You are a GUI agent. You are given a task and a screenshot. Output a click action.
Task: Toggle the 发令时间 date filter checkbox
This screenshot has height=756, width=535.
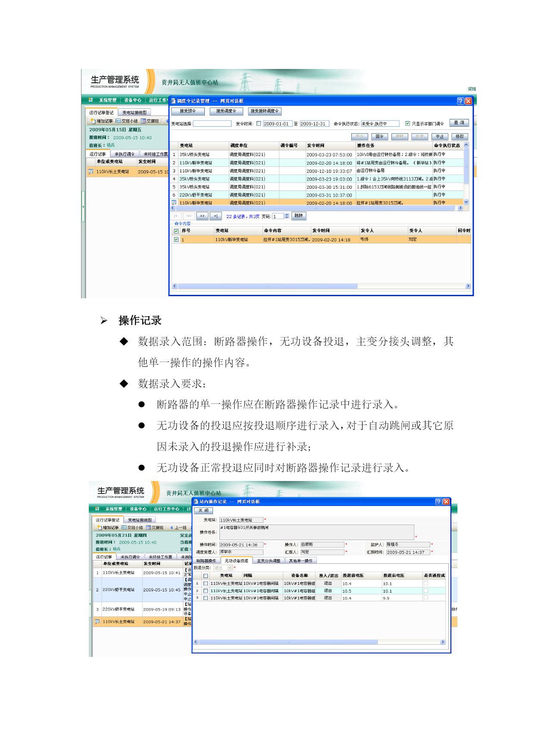click(259, 123)
